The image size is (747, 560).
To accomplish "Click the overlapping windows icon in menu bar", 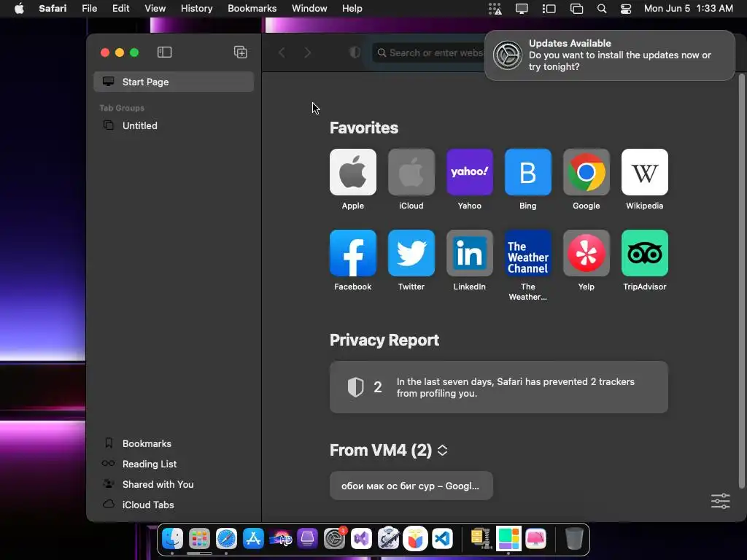I will click(576, 9).
